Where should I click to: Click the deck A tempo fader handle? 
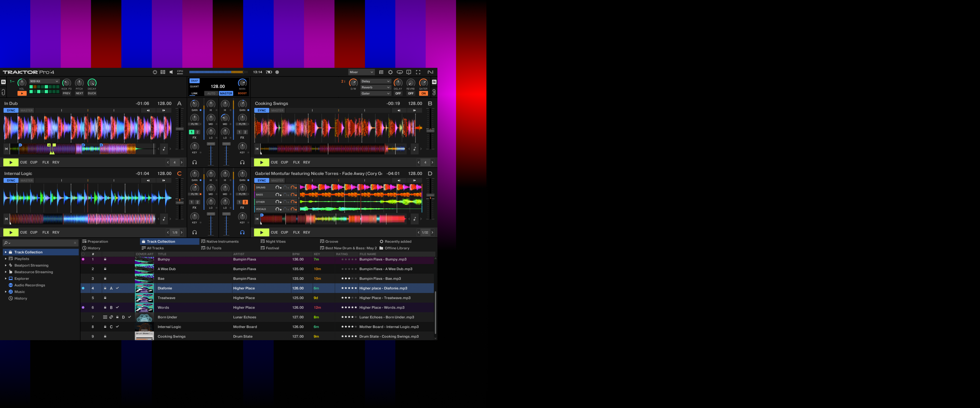[180, 129]
